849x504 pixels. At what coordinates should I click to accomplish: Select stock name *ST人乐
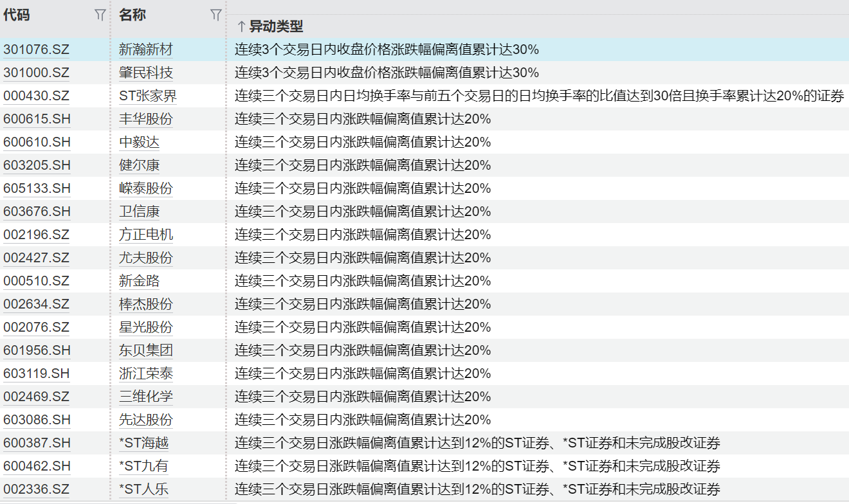(144, 489)
